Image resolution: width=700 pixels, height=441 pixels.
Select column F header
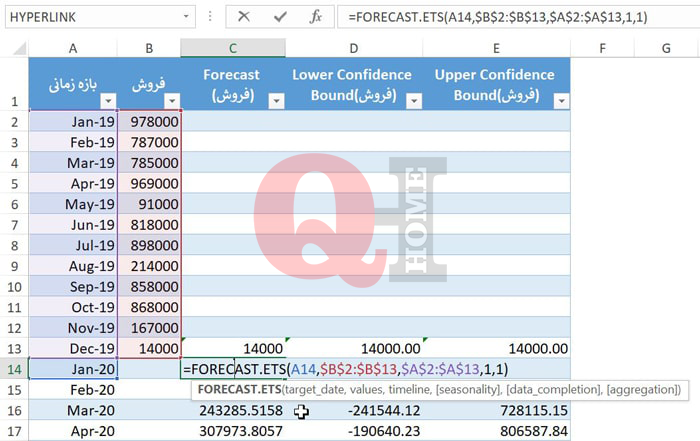coord(603,48)
